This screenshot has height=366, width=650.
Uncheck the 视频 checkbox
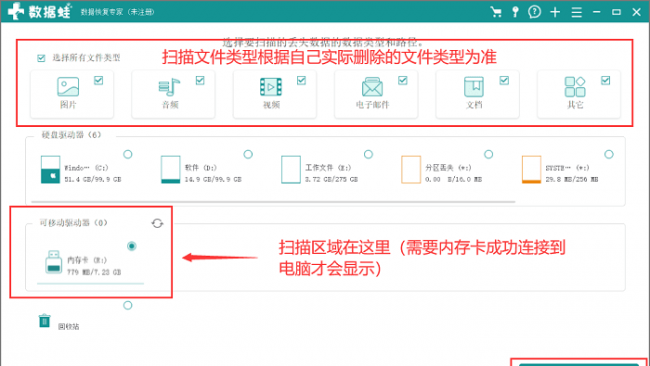[301, 80]
